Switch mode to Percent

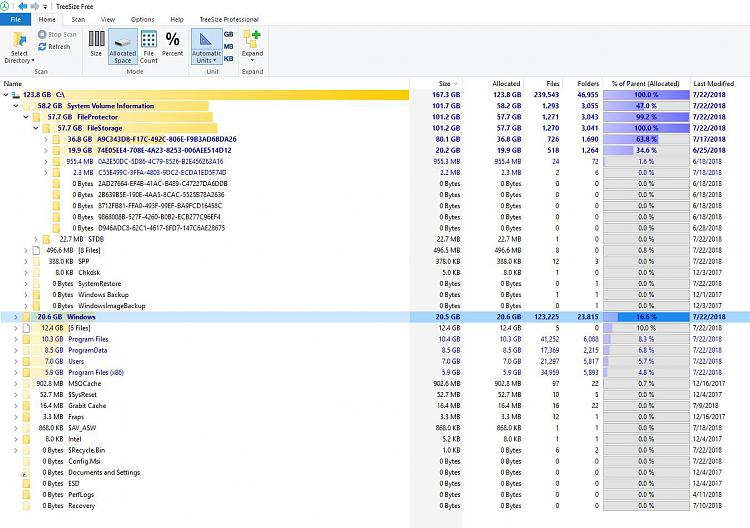(x=173, y=44)
